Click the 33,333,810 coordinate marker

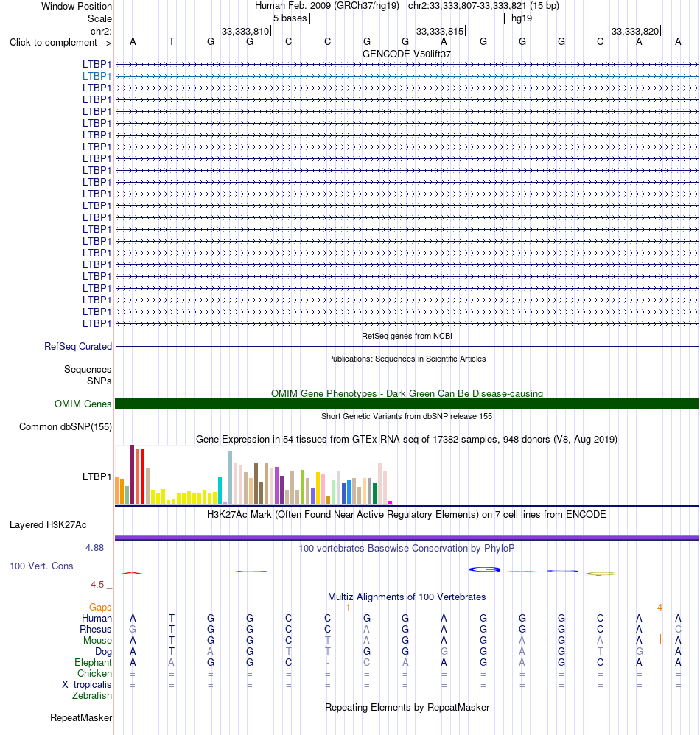coord(245,32)
